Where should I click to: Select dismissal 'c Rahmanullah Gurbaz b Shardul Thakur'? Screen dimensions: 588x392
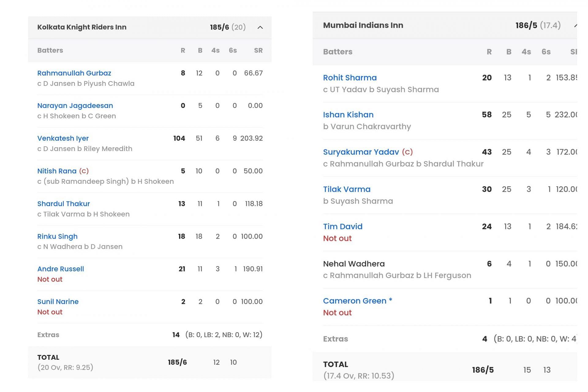403,164
